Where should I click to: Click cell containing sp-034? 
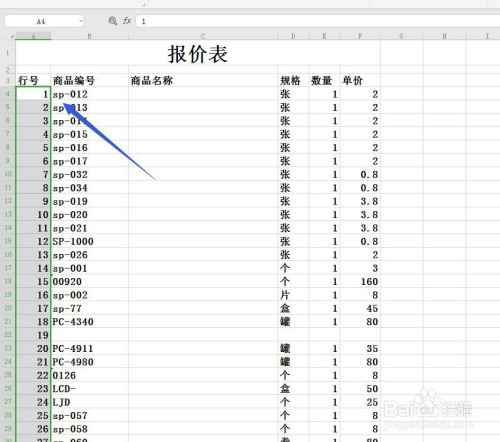click(x=89, y=188)
